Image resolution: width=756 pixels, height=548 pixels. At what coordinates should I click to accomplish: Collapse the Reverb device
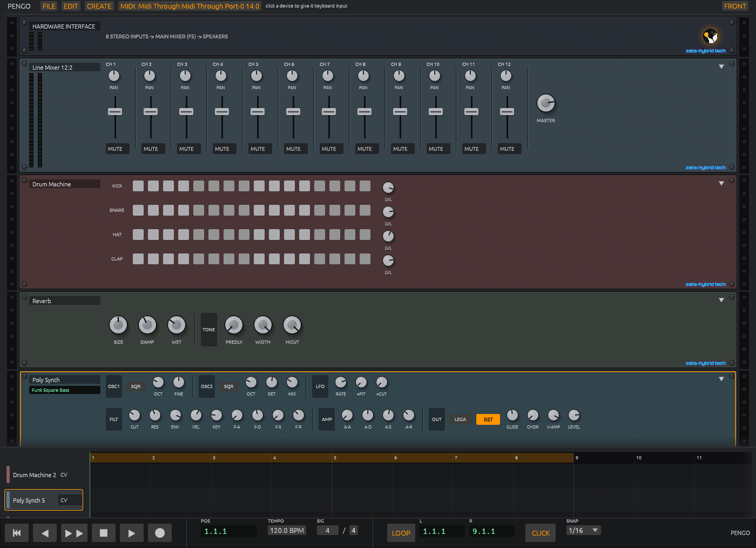[721, 300]
